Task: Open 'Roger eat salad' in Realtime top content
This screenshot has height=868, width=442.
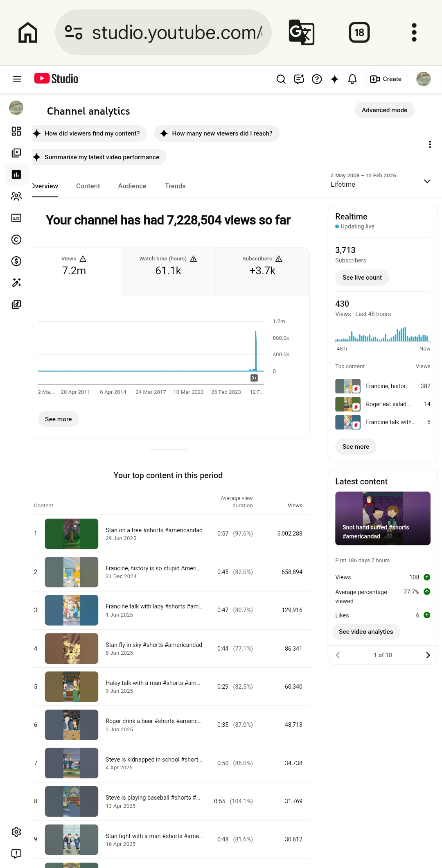Action: click(x=383, y=404)
